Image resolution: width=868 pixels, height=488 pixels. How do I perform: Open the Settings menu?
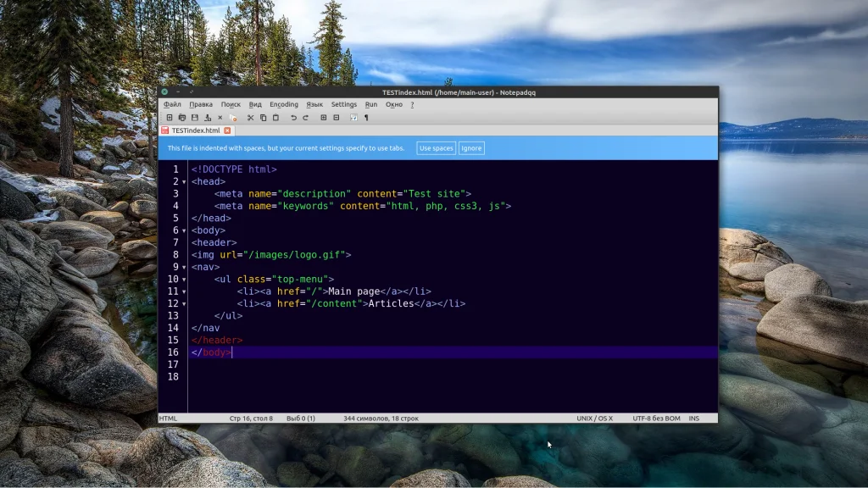344,104
